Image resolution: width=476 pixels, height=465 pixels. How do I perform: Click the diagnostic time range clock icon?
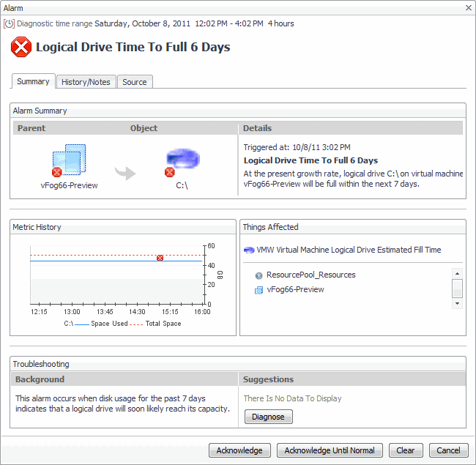tap(10, 23)
